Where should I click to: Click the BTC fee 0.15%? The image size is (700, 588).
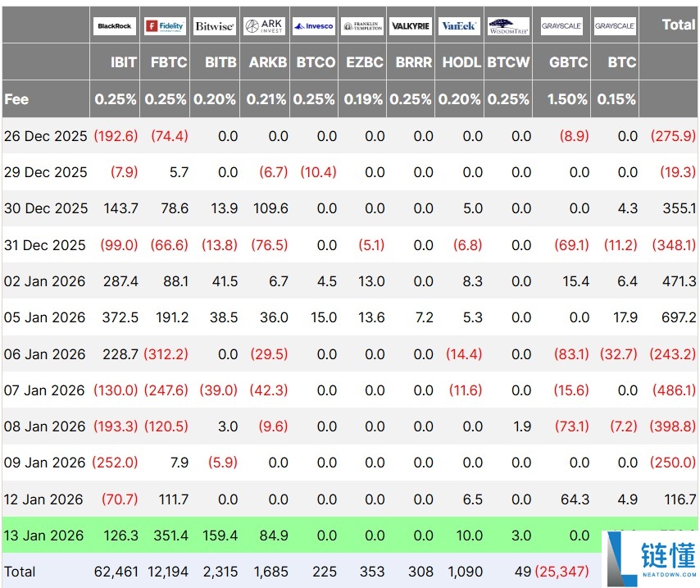click(616, 98)
